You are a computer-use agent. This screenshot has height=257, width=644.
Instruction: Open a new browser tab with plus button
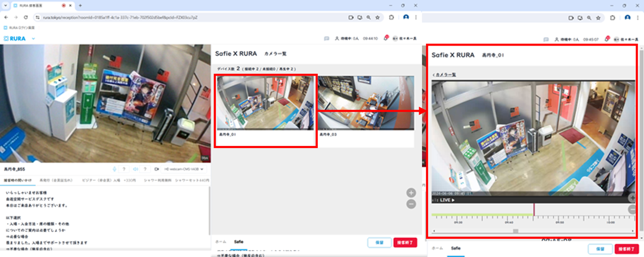(80, 5)
